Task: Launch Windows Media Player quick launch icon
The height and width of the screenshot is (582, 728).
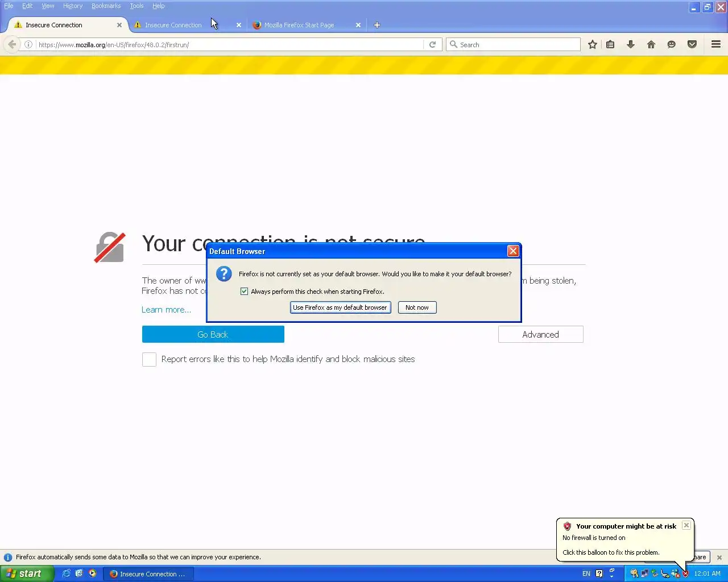Action: point(92,573)
